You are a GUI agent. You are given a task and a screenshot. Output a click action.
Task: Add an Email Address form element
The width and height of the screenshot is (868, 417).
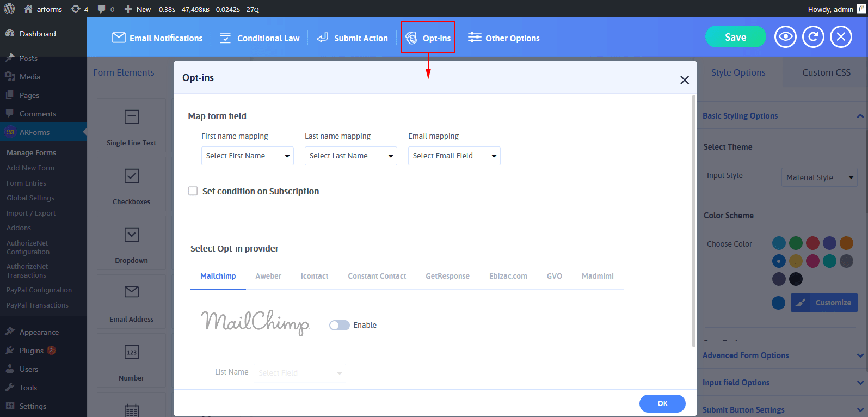[x=131, y=301]
